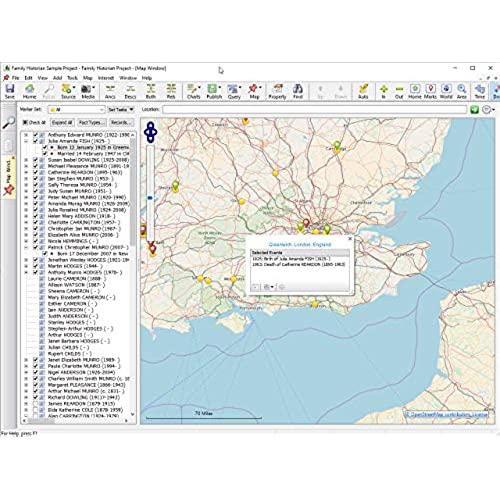
Task: Click the Save toolbar icon
Action: point(10,91)
